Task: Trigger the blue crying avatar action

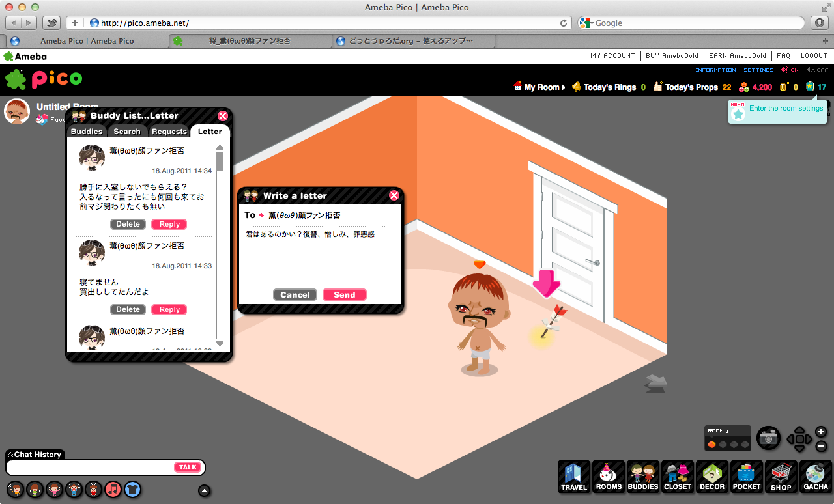Action: click(74, 489)
